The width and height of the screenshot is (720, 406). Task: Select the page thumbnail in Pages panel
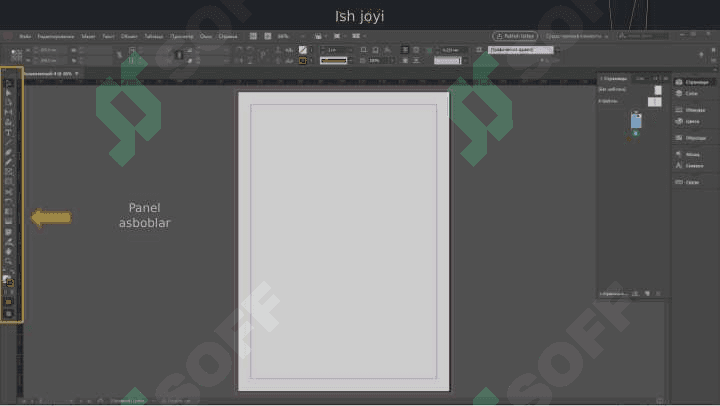636,120
